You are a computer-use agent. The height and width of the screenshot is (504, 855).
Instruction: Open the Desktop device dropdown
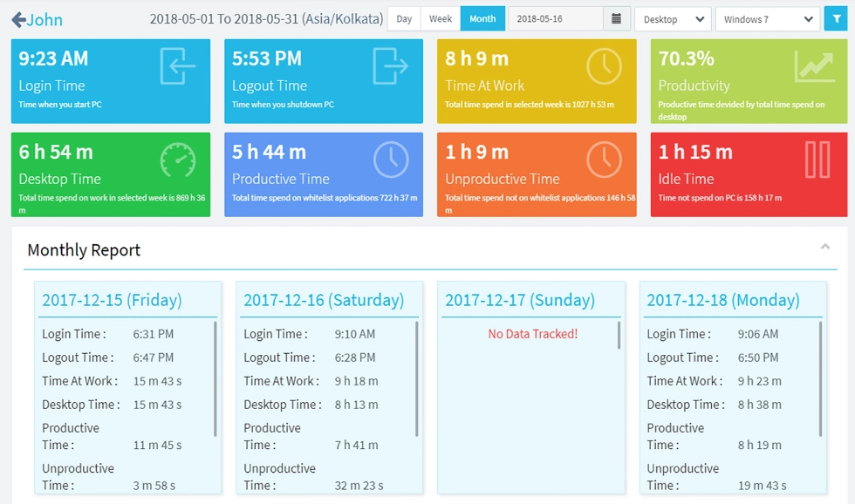(672, 18)
